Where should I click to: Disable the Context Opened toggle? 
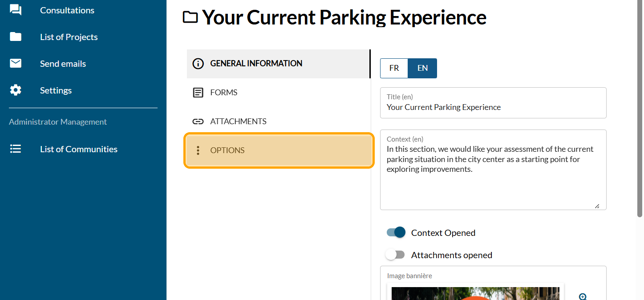396,232
